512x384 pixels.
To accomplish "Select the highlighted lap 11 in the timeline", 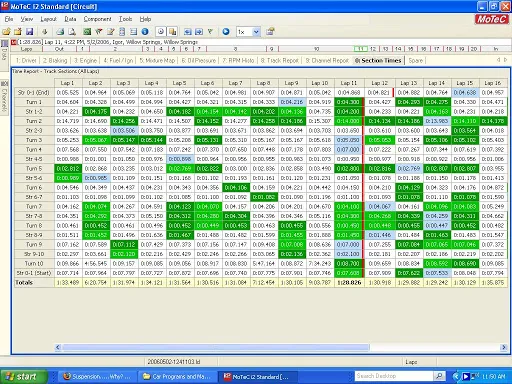I will click(360, 49).
